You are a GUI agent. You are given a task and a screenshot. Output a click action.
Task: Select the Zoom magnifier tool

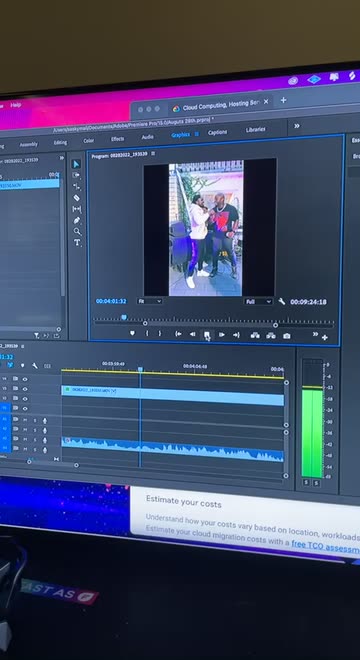(77, 231)
